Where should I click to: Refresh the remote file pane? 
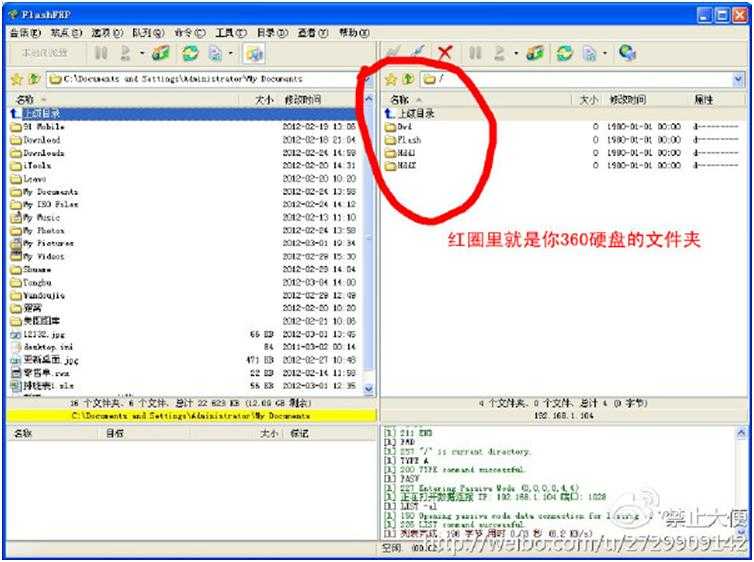[565, 53]
